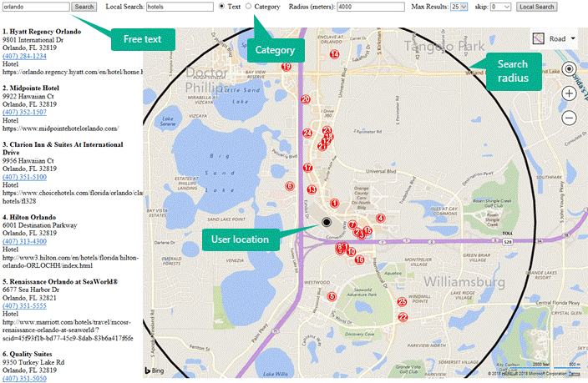Screen dimensions: 588x383
Task: Click the locate me map button
Action: click(569, 69)
